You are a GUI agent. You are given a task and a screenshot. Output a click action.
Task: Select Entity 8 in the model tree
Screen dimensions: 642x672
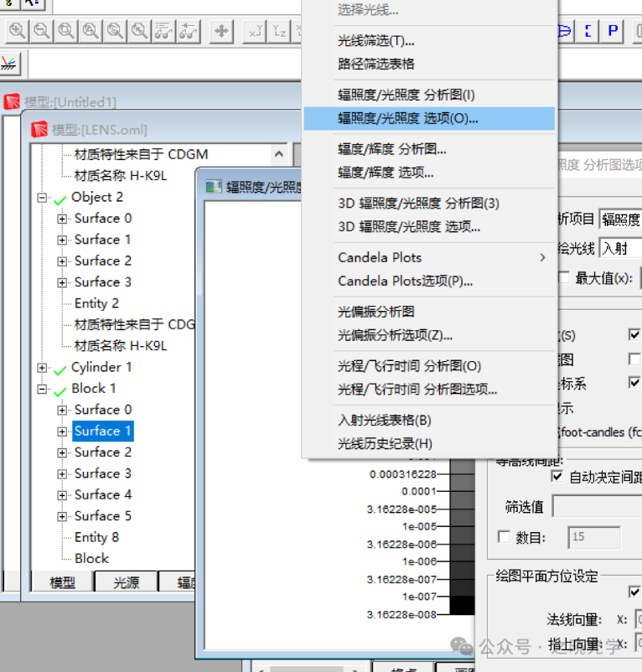[96, 537]
